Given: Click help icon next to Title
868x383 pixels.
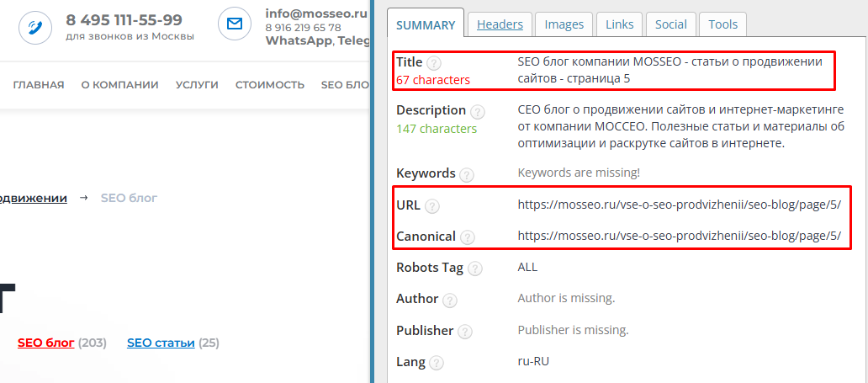Looking at the screenshot, I should pos(434,63).
